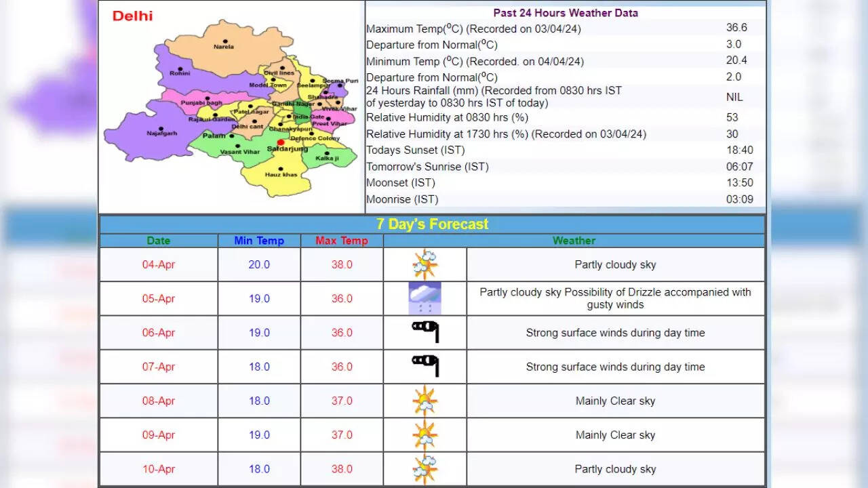Image resolution: width=868 pixels, height=488 pixels.
Task: Click the 04-Apr date link
Action: tap(159, 264)
